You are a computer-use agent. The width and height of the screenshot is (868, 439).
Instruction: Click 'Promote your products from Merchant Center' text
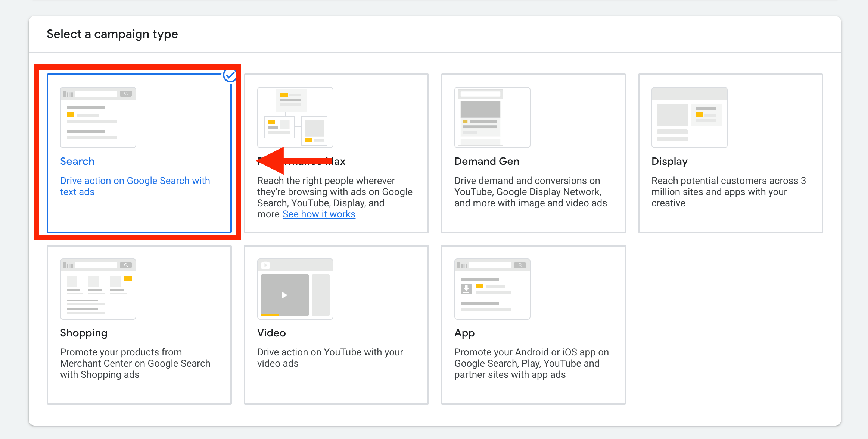[x=135, y=363]
